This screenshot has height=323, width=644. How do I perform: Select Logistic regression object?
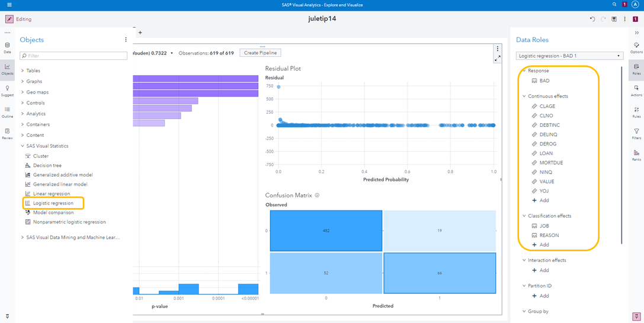click(53, 203)
